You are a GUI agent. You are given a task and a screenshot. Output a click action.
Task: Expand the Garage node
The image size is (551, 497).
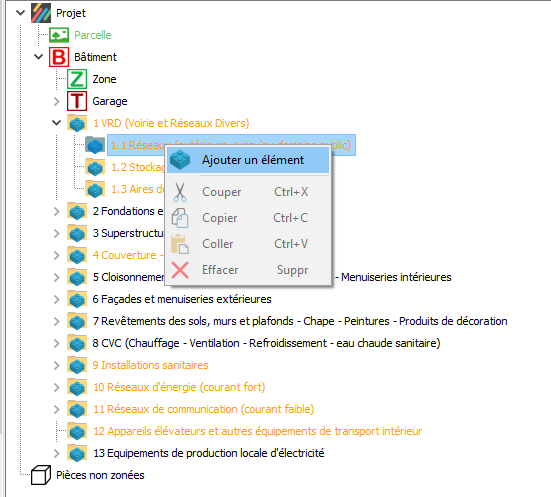pyautogui.click(x=57, y=101)
